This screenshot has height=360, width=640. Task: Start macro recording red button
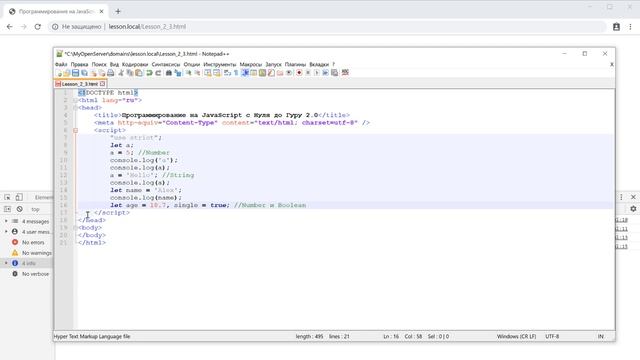pyautogui.click(x=299, y=73)
